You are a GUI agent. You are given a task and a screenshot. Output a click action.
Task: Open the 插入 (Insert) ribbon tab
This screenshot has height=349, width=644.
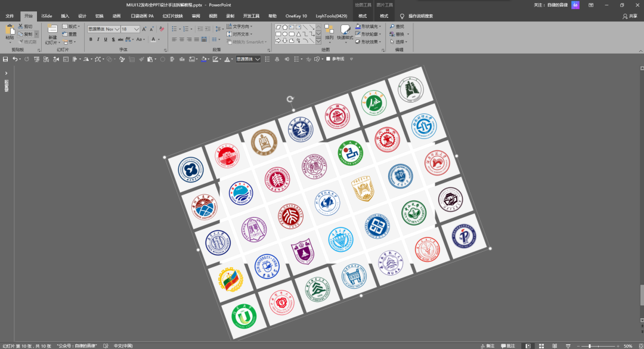[65, 16]
